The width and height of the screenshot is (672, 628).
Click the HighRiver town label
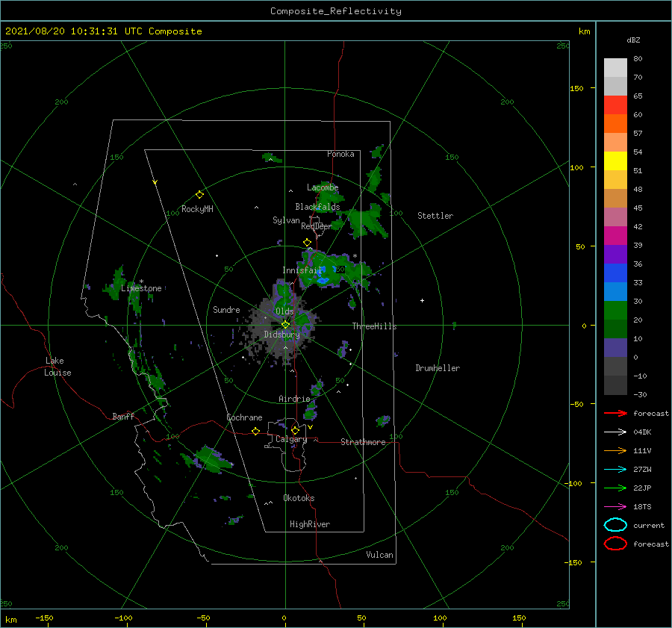pos(310,524)
